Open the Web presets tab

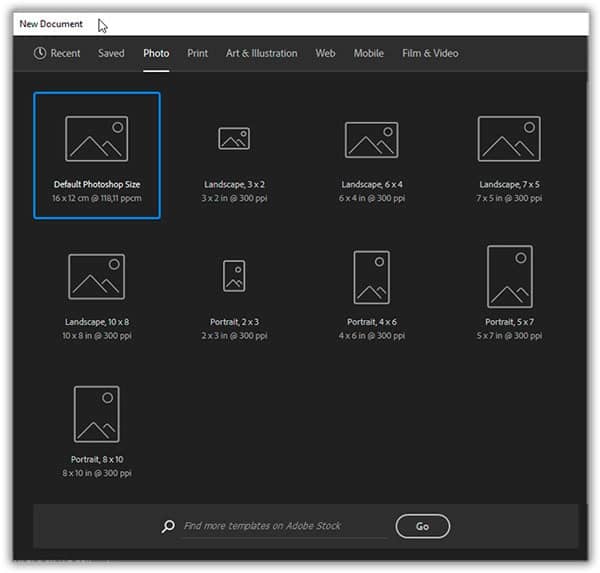click(x=325, y=53)
